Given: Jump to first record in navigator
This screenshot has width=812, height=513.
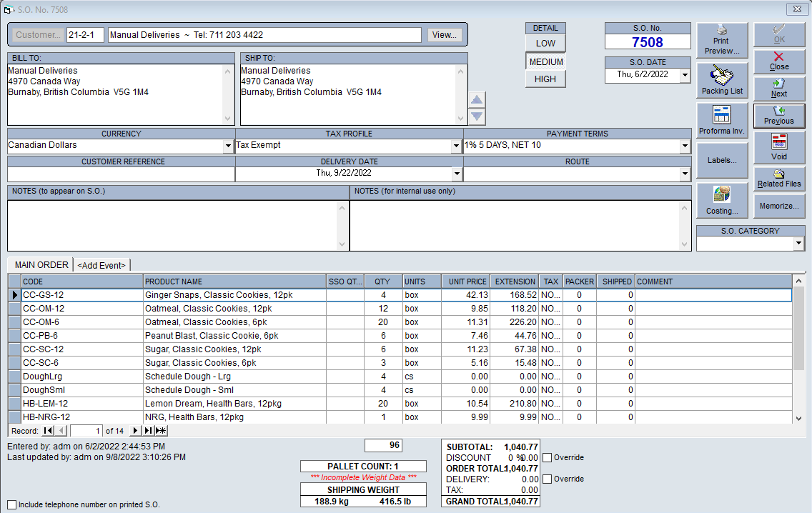Looking at the screenshot, I should [48, 431].
